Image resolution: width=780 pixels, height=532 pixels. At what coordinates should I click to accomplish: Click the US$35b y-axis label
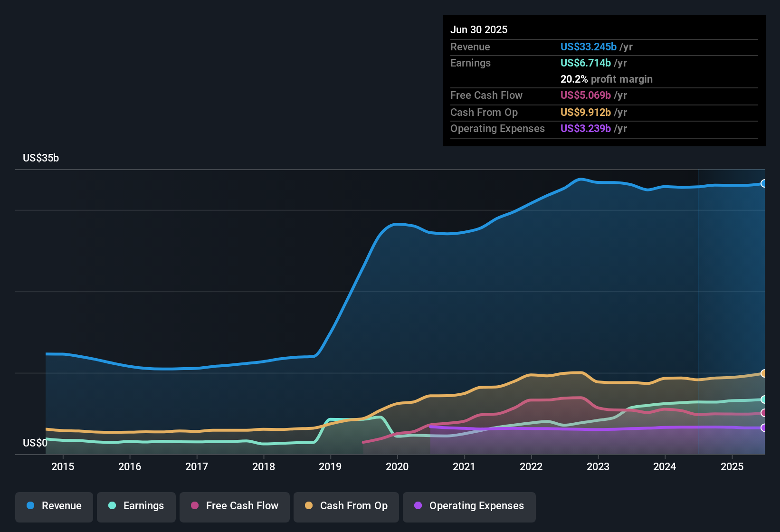click(x=41, y=158)
